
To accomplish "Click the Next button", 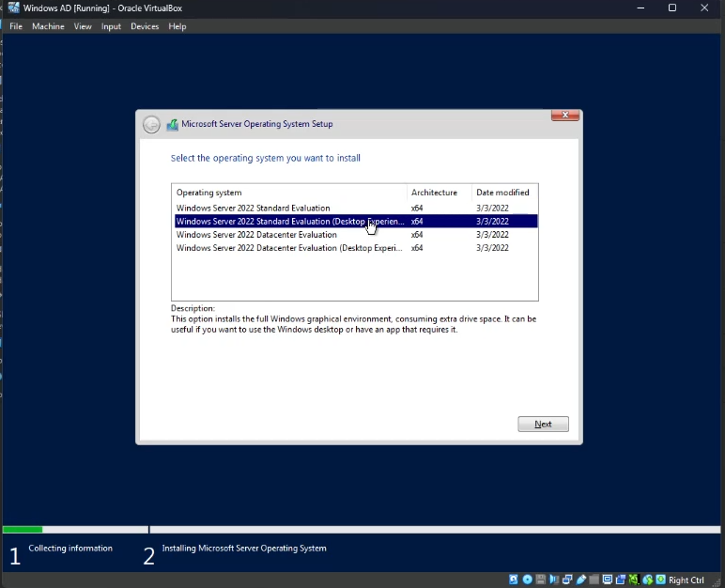I will point(543,424).
